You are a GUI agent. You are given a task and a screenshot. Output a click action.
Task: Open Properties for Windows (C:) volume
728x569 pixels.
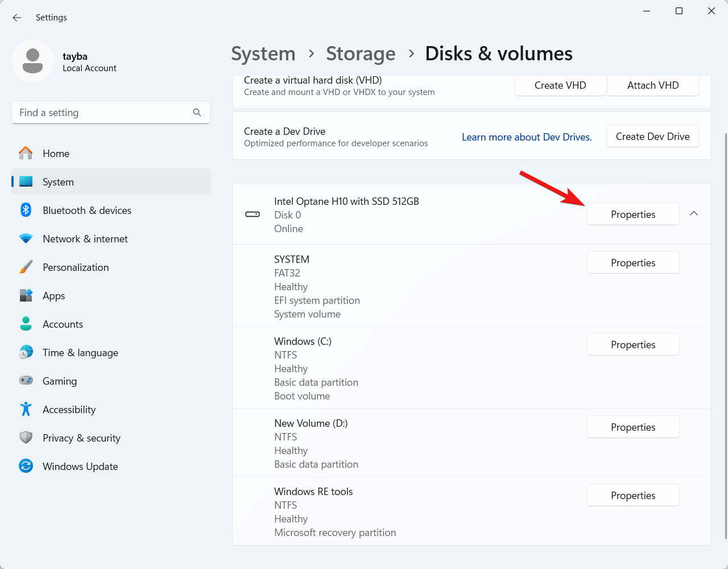click(633, 345)
